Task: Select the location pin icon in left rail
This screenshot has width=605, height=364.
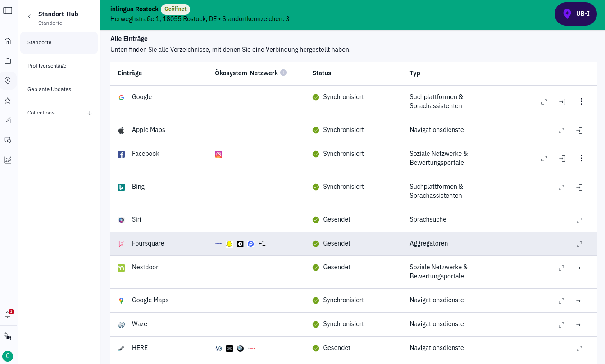Action: 8,81
